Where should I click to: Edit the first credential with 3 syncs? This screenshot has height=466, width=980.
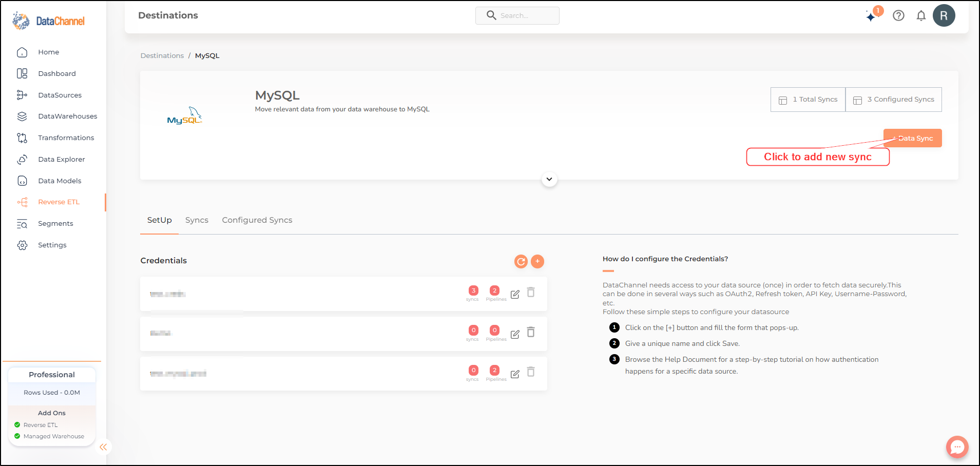click(515, 294)
